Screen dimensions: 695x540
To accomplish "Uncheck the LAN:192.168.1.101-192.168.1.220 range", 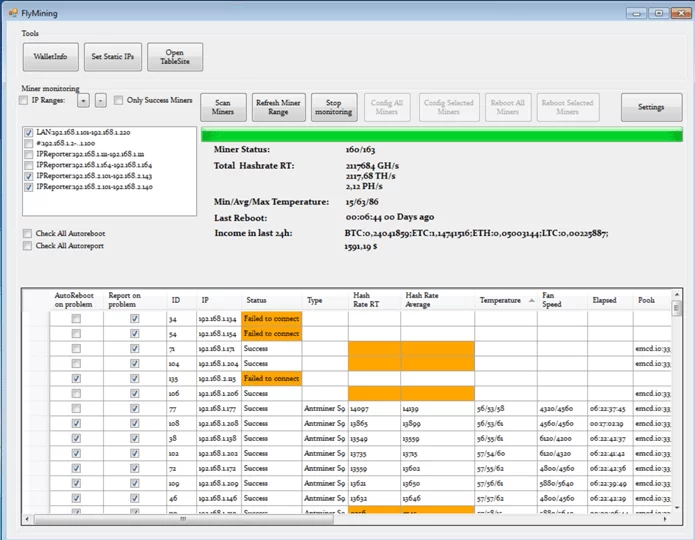I will tap(28, 132).
